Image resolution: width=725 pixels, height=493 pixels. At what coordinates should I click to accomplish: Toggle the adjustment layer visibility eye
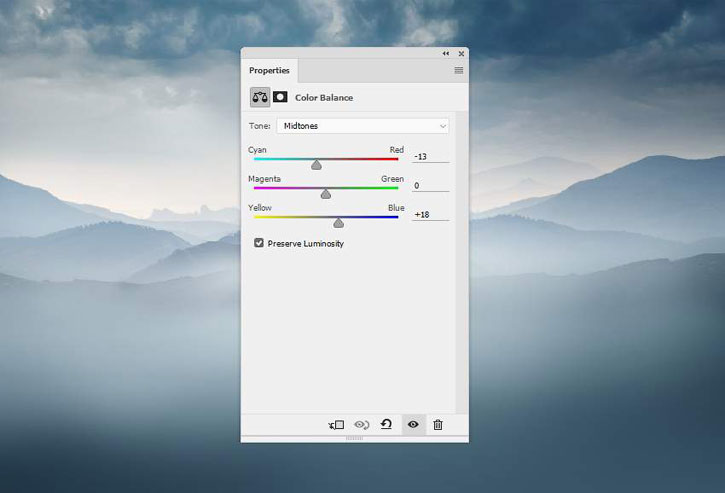(413, 424)
